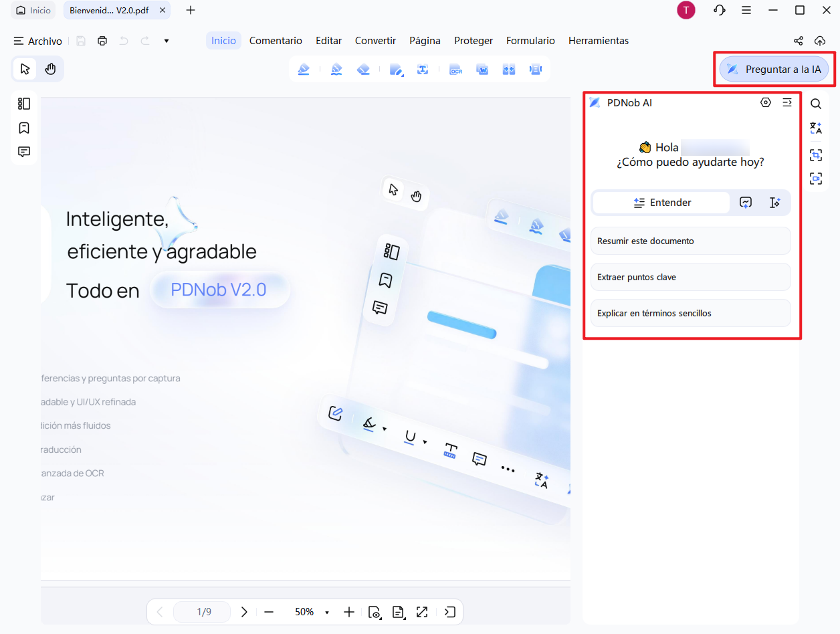Pick the highlighter tool in the toolbar

coord(304,69)
